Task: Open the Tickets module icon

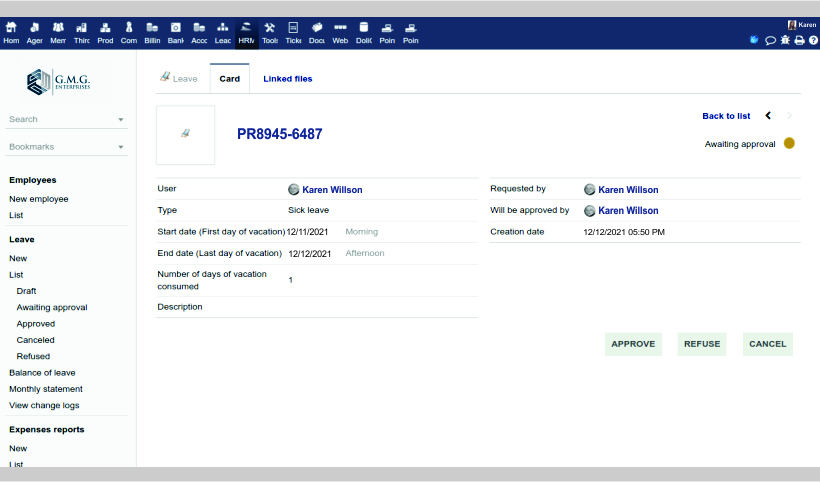Action: tap(293, 33)
